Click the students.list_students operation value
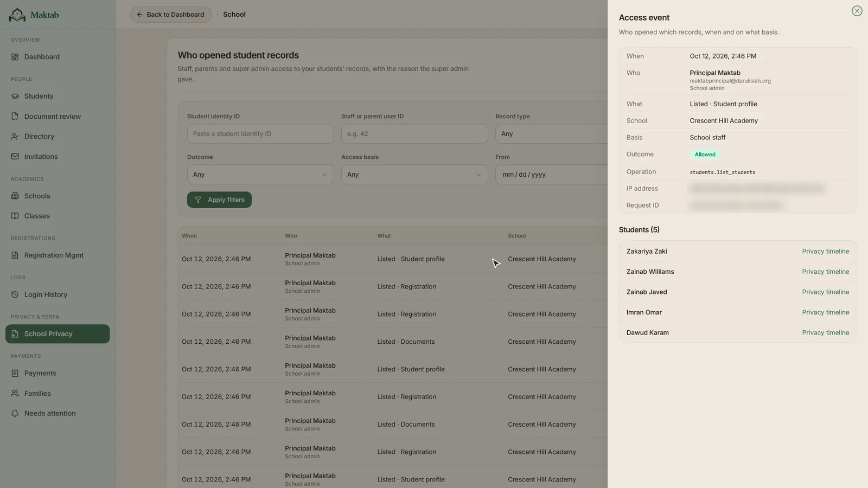868x488 pixels. (x=722, y=172)
